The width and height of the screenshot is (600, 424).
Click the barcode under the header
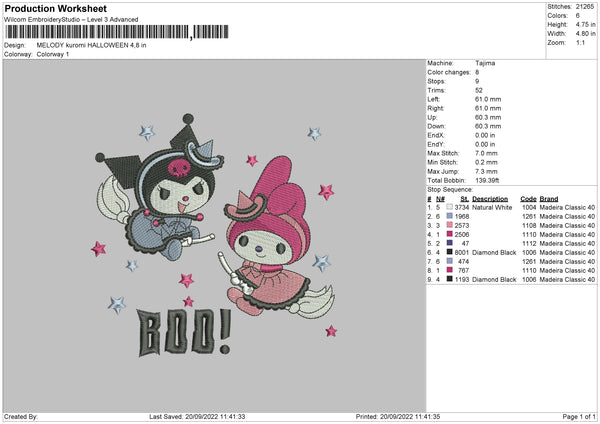[117, 32]
